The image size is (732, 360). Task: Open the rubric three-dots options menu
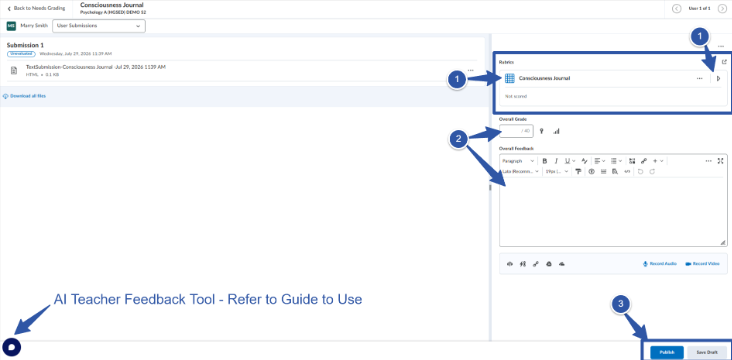699,78
